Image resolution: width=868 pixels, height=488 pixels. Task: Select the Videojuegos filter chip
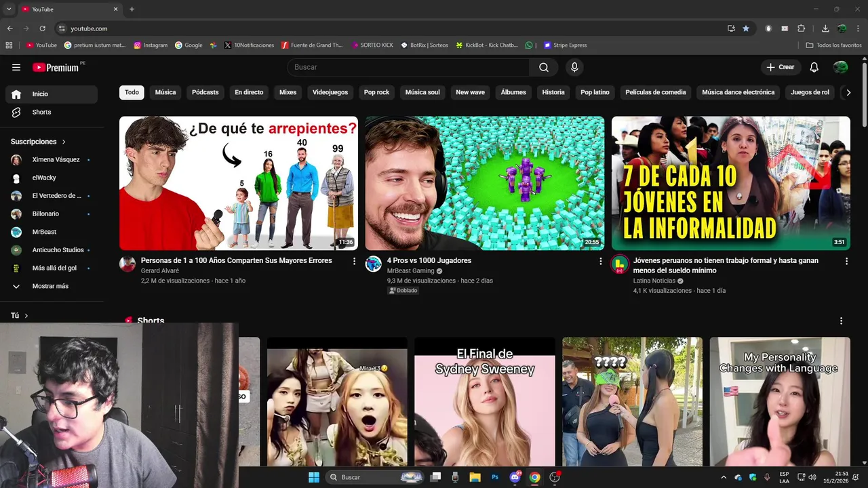coord(330,92)
